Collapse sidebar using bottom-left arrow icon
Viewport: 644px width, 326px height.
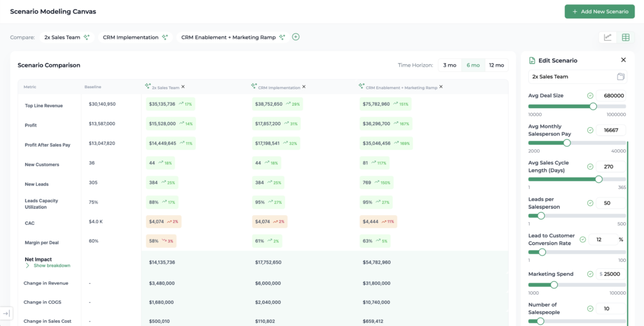pyautogui.click(x=6, y=313)
